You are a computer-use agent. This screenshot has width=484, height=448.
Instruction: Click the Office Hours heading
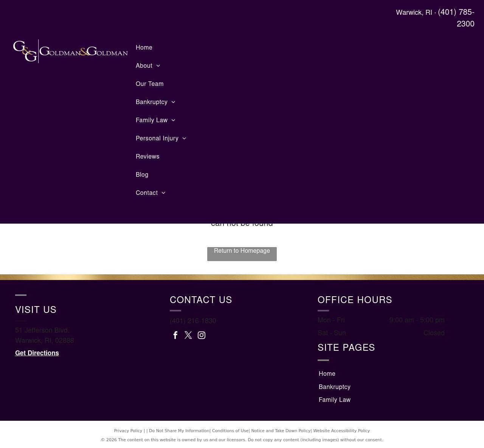coord(355,300)
